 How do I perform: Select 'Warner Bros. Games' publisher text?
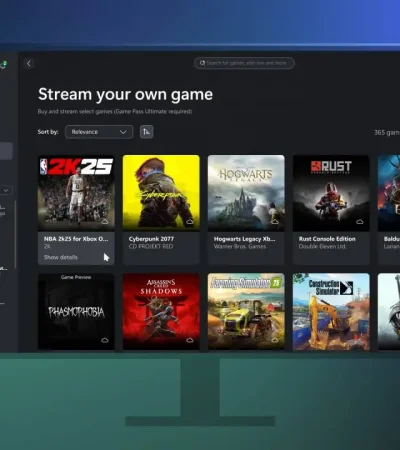240,246
